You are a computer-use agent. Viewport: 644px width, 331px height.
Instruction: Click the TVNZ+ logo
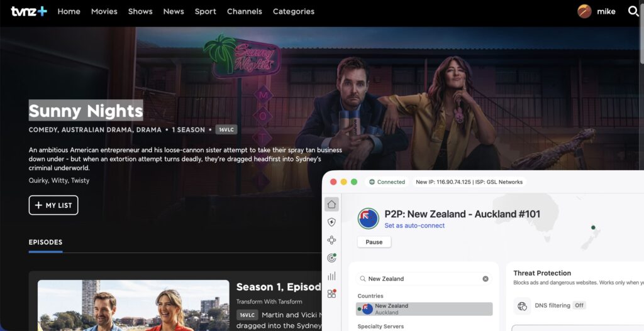coord(29,11)
